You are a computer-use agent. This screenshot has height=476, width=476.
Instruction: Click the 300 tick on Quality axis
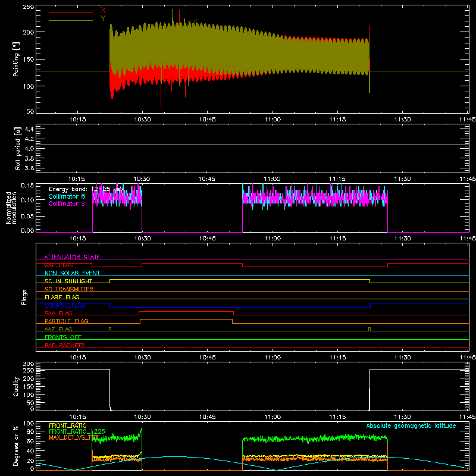29,364
